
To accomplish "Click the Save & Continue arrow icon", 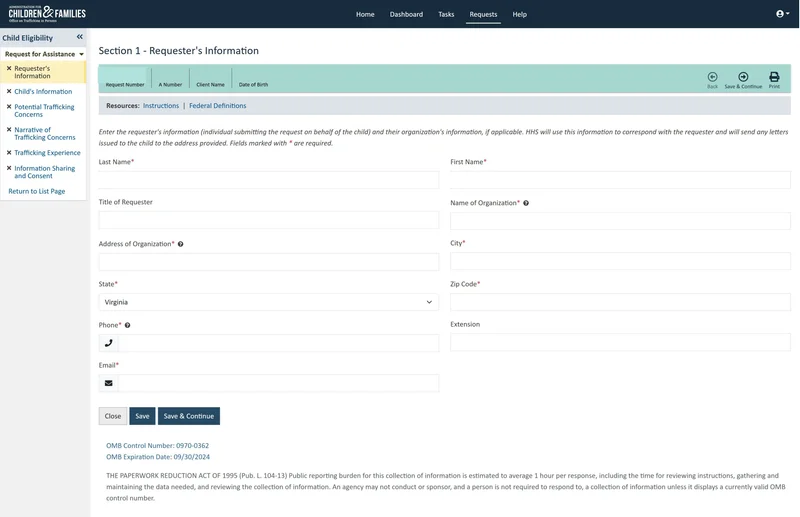I will [x=743, y=79].
